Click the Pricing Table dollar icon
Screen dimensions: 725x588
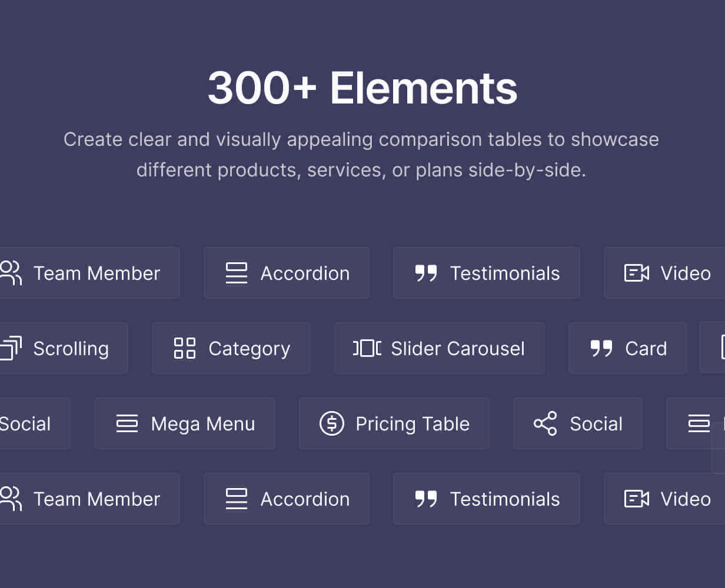tap(332, 423)
